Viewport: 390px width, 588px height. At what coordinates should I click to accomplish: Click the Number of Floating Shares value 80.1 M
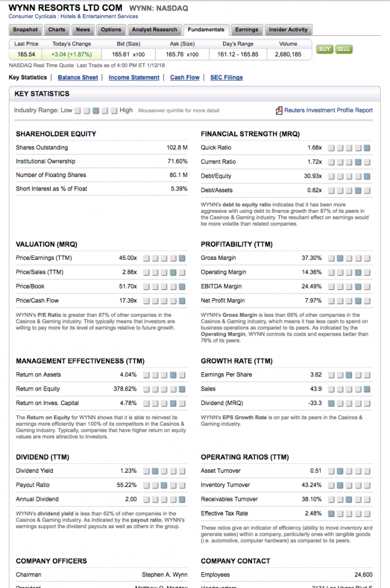tap(179, 175)
